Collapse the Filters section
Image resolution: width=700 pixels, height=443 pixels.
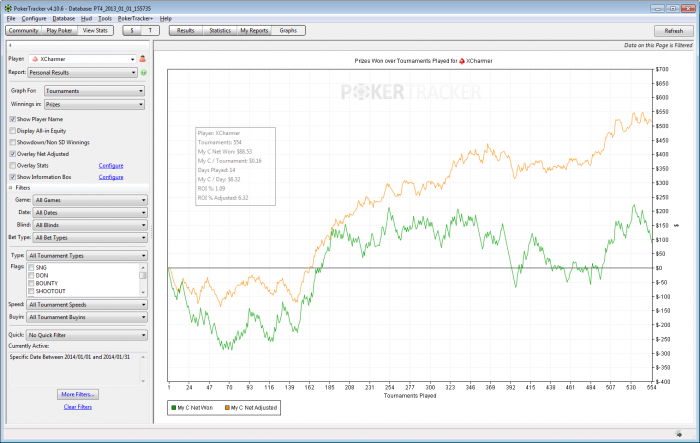coord(10,188)
